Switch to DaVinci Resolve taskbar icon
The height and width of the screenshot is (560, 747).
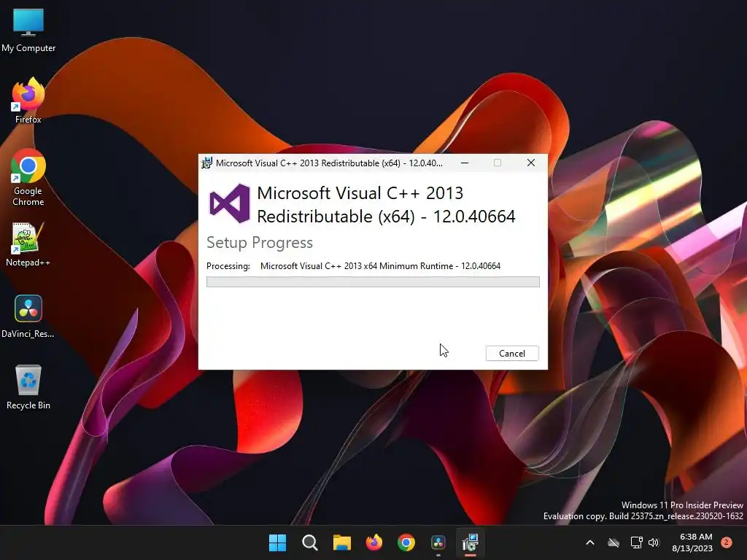[438, 542]
